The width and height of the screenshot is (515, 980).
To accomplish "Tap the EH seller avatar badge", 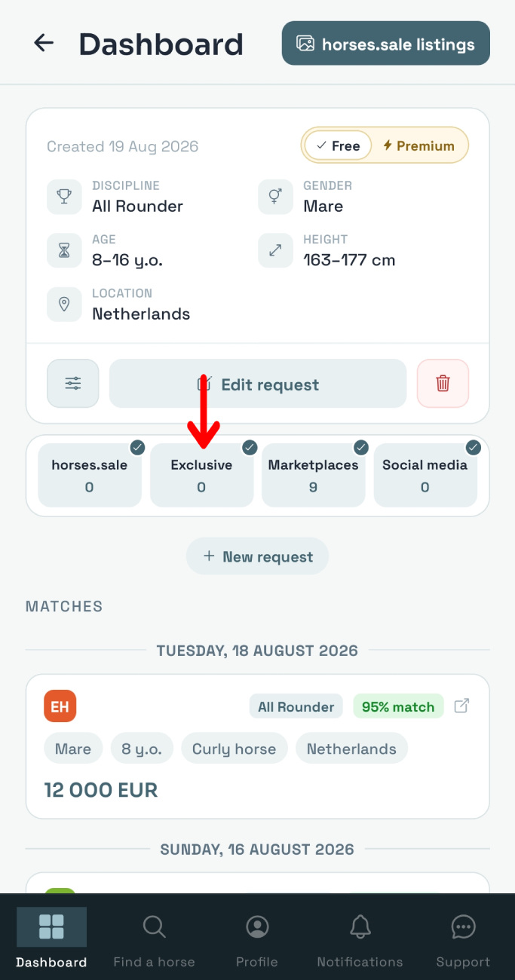I will pyautogui.click(x=60, y=706).
